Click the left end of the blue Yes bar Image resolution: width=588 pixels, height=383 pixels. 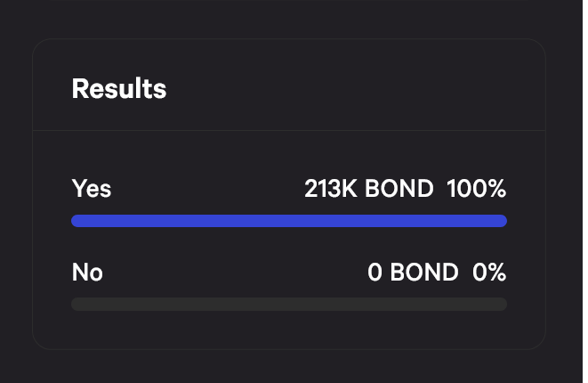pyautogui.click(x=77, y=221)
